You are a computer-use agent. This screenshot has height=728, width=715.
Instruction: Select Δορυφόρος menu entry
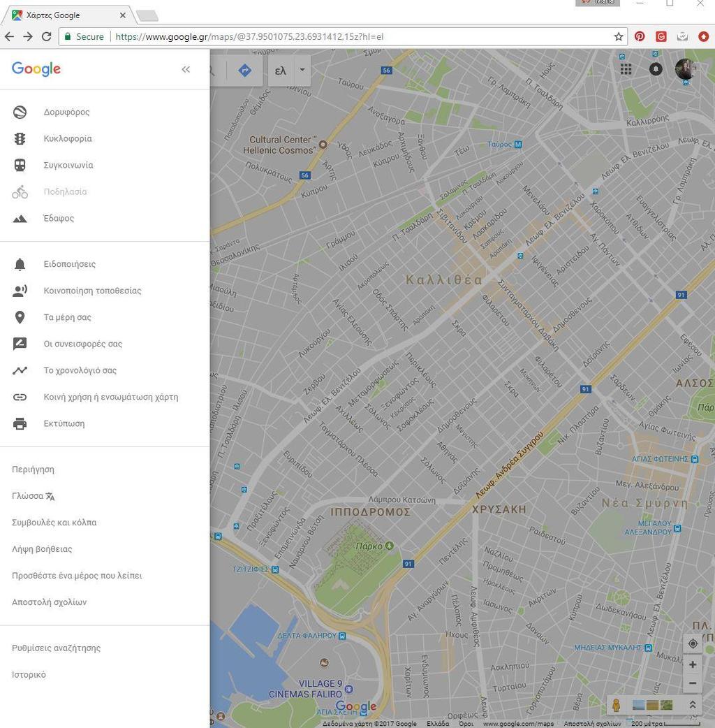[66, 112]
